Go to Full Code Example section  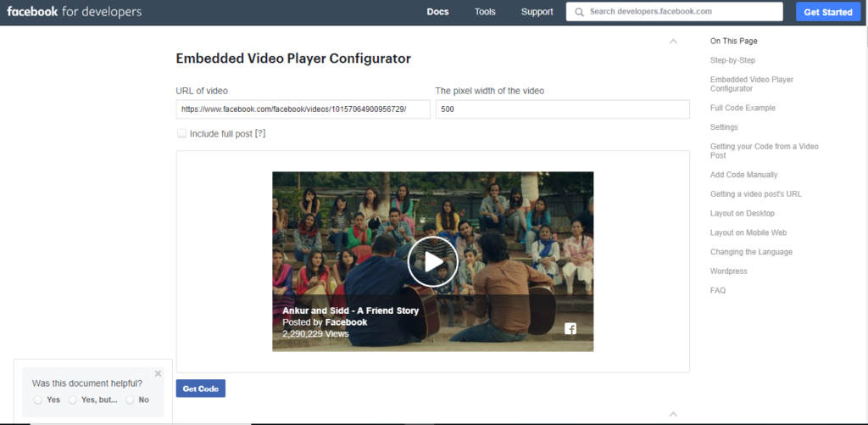pos(743,108)
